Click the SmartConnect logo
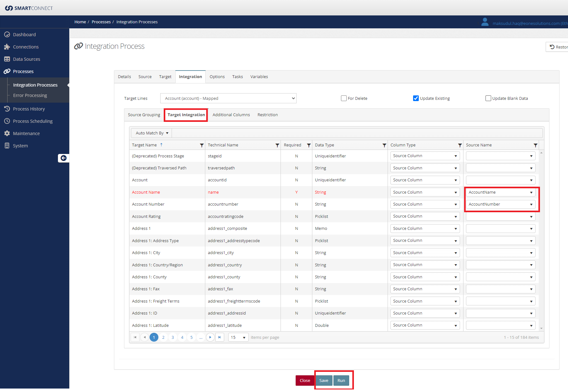568x392 pixels. pos(29,8)
